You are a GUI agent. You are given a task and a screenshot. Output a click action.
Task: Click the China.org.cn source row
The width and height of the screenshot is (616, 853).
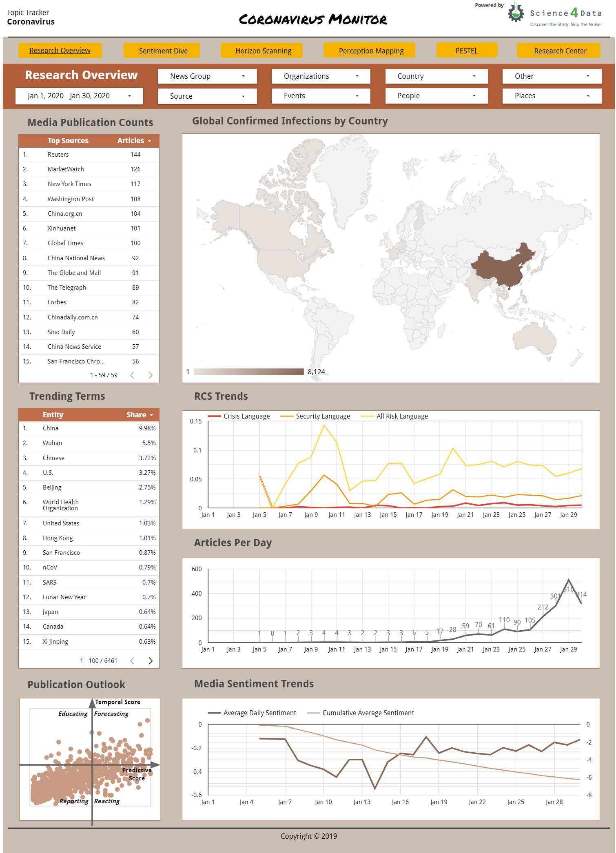pyautogui.click(x=89, y=214)
